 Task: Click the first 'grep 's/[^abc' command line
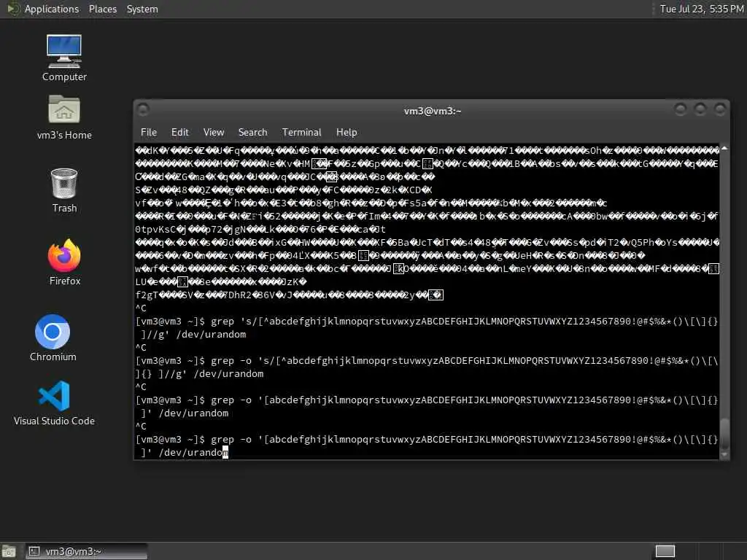tap(427, 322)
